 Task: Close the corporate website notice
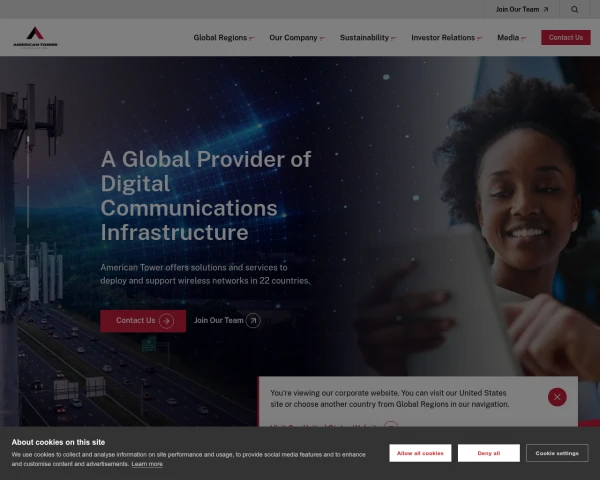point(557,397)
